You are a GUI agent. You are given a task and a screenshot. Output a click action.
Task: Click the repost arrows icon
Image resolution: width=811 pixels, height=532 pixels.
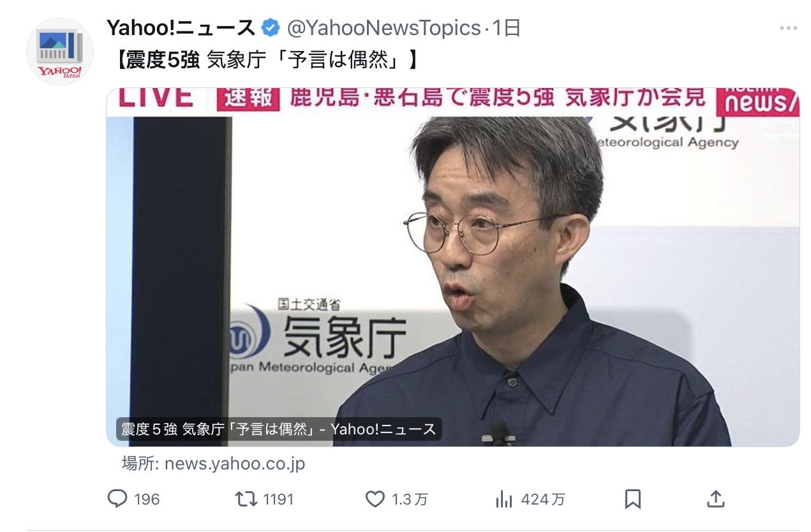(x=246, y=499)
